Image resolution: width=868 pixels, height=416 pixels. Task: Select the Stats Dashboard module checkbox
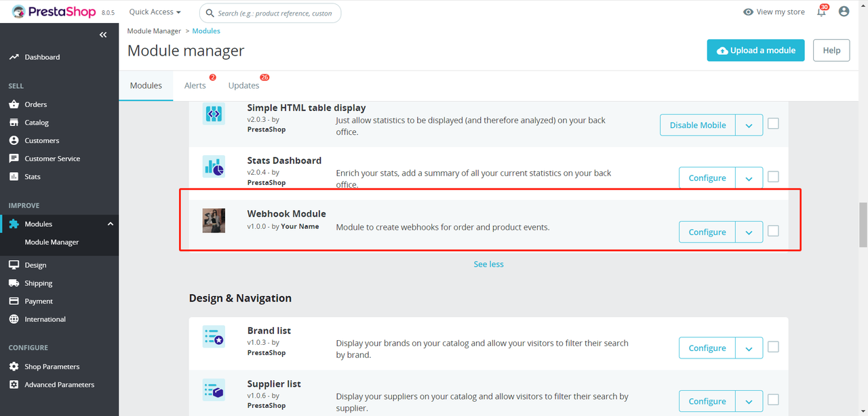[x=773, y=177]
